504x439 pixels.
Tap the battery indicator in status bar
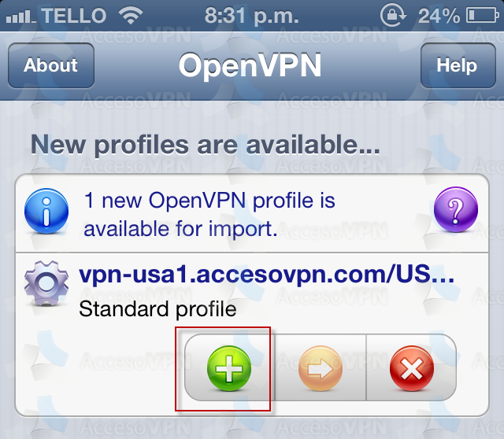(x=483, y=16)
